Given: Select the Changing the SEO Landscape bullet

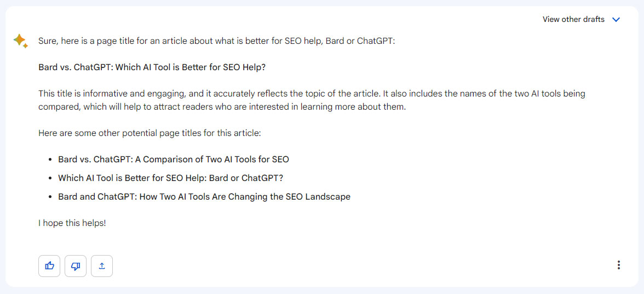Looking at the screenshot, I should (x=204, y=196).
